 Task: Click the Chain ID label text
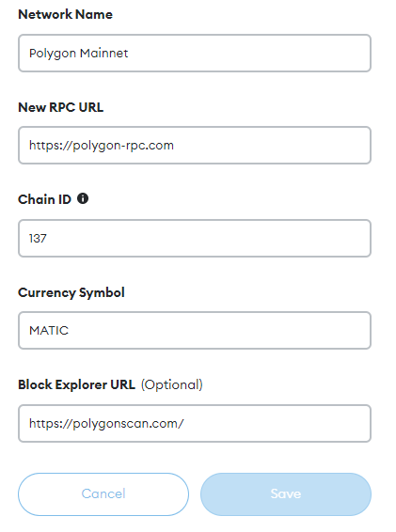44,199
